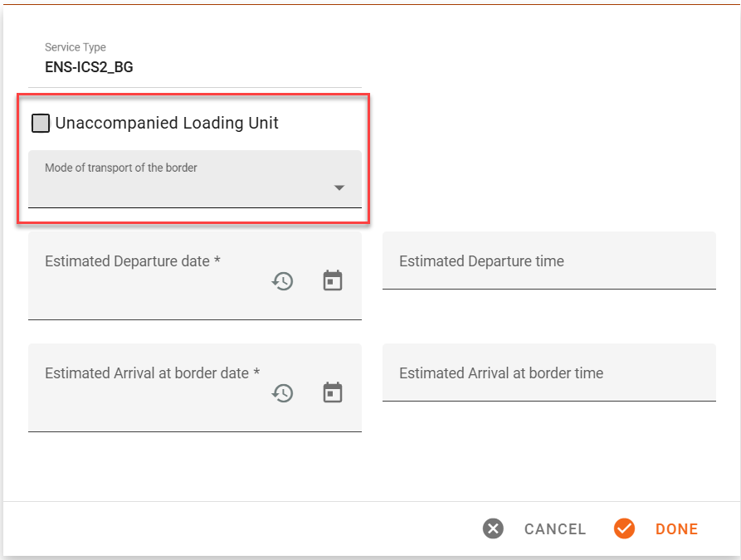Image resolution: width=741 pixels, height=560 pixels.
Task: Open calendar picker for Estimated Departure date
Action: 333,280
